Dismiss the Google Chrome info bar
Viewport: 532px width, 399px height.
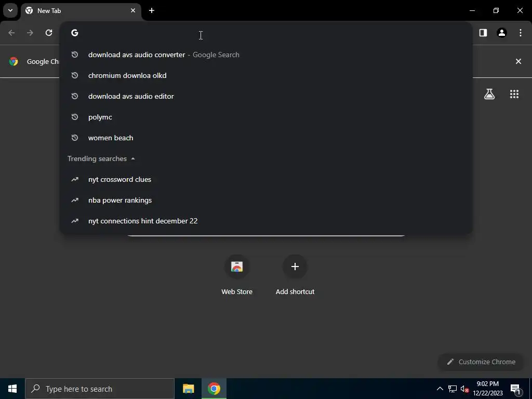[518, 61]
